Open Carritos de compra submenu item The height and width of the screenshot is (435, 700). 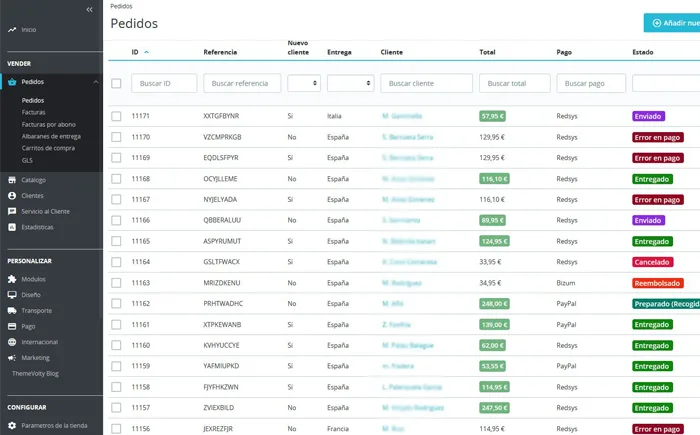[48, 148]
